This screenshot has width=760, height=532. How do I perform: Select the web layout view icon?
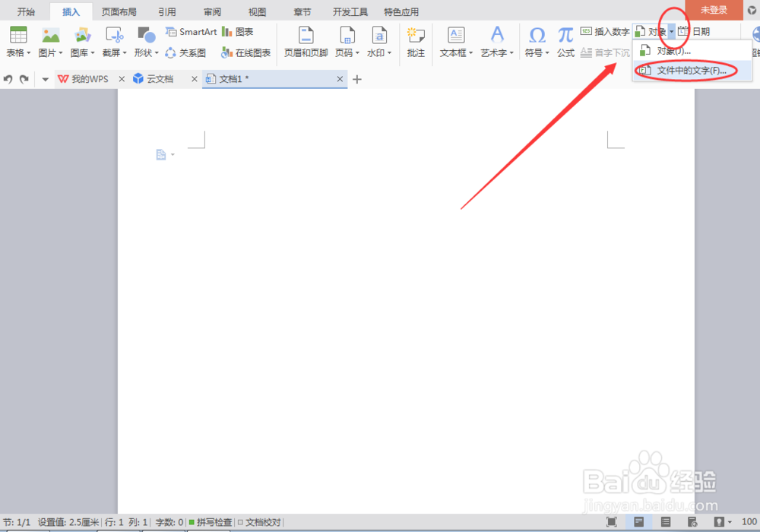[692, 522]
